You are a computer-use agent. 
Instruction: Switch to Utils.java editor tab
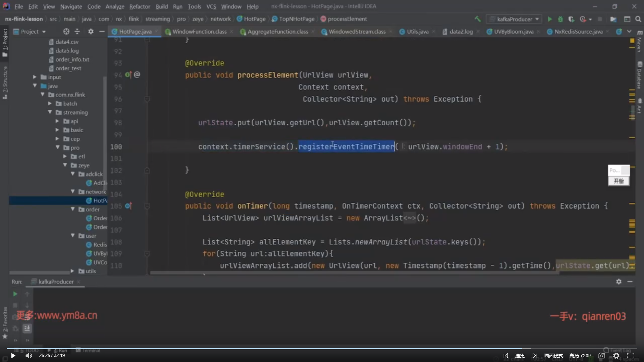pos(417,32)
